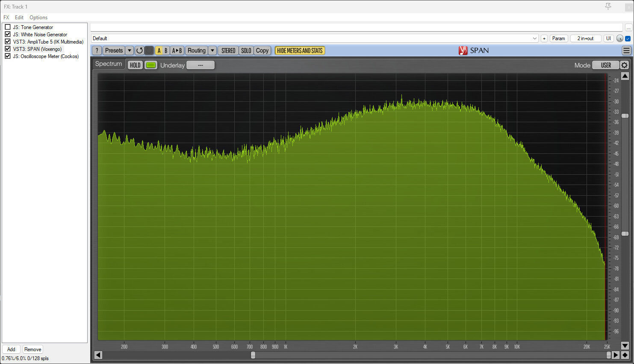
Task: Click HIDE METERS AND STATS button
Action: point(300,50)
